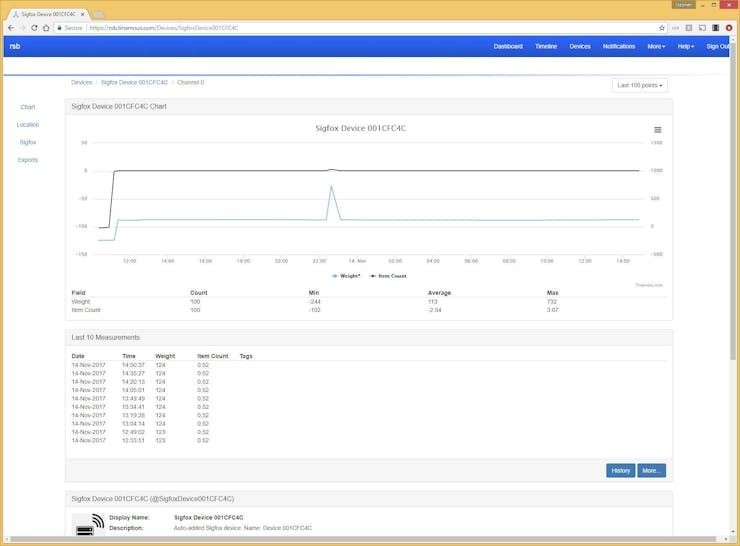Click the History button

click(x=620, y=470)
